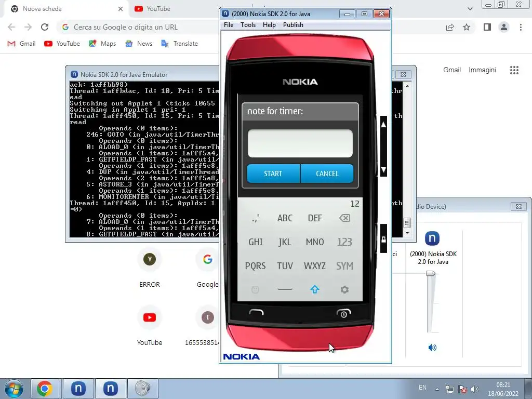Viewport: 532px width, 399px height.
Task: Open the YouTube bookmark in bookmarks bar
Action: coord(62,44)
